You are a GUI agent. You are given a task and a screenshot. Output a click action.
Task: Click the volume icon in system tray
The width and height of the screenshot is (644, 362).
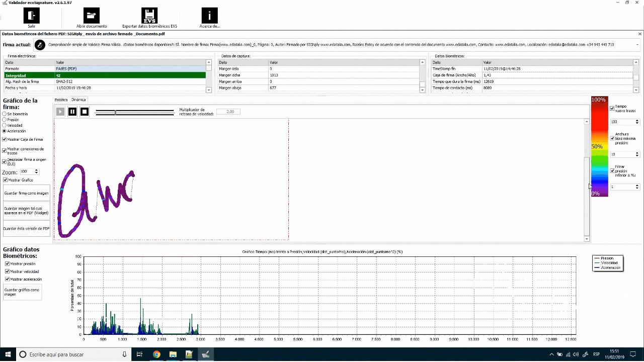pyautogui.click(x=576, y=354)
